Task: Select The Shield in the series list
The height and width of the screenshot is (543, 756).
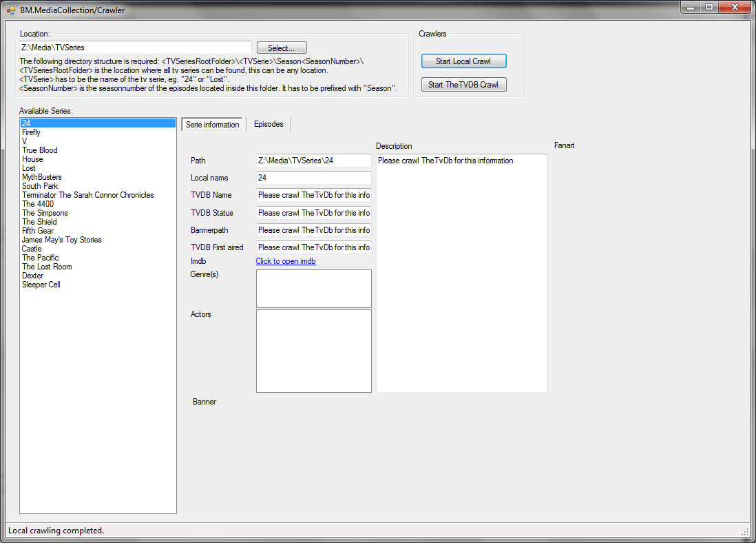Action: point(98,222)
